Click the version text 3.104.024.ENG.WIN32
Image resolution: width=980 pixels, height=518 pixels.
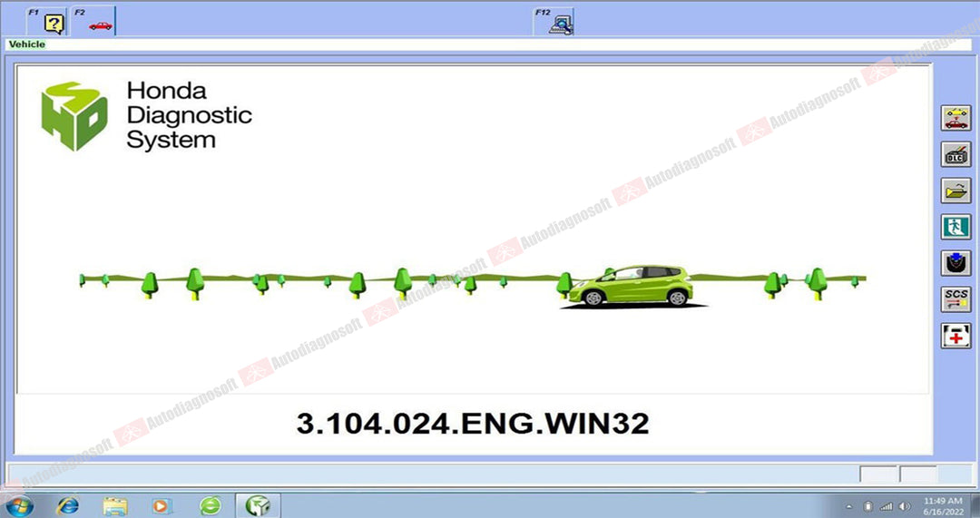473,424
